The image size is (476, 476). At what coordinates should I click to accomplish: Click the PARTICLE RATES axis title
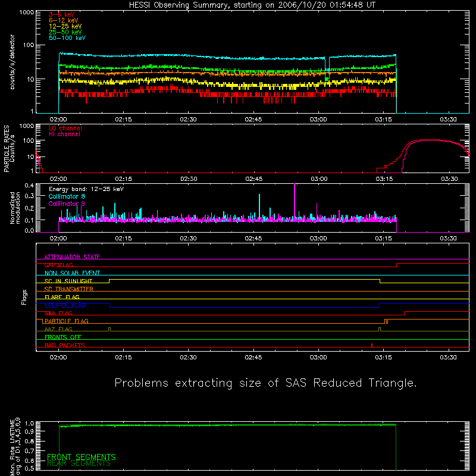click(x=7, y=149)
